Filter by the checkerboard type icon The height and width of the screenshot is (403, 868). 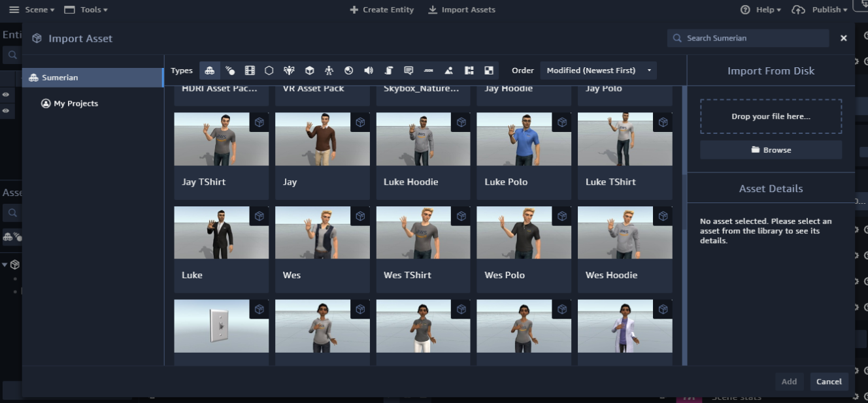(x=488, y=71)
